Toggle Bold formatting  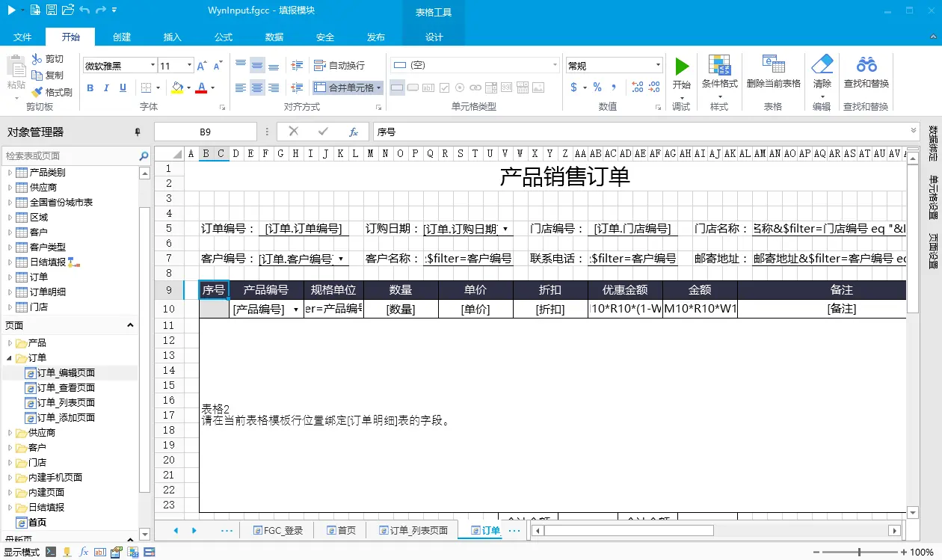[90, 88]
